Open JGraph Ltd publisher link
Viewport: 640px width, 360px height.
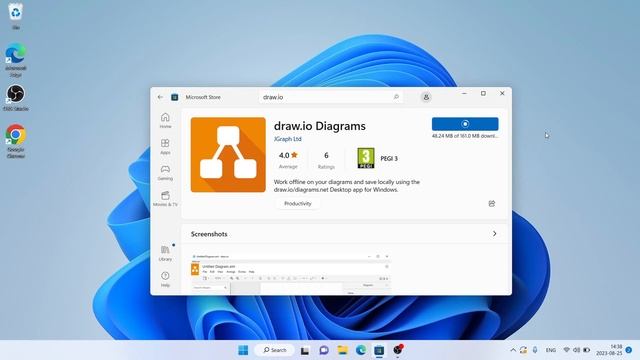point(288,139)
